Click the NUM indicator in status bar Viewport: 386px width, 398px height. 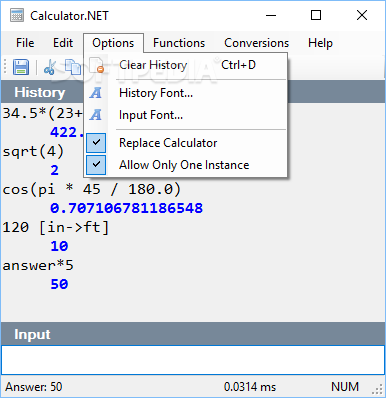[x=345, y=387]
